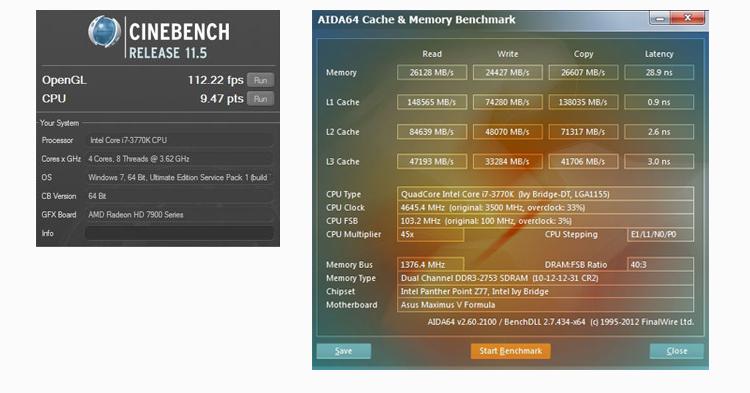Image resolution: width=750 pixels, height=393 pixels.
Task: Select the L3 Cache Latency 3.0 ns box
Action: tap(659, 162)
